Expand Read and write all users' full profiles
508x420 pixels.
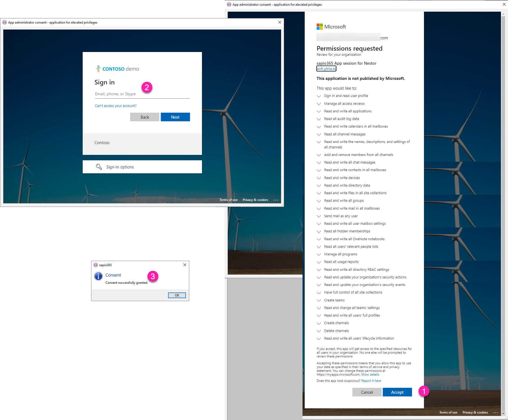tap(319, 315)
